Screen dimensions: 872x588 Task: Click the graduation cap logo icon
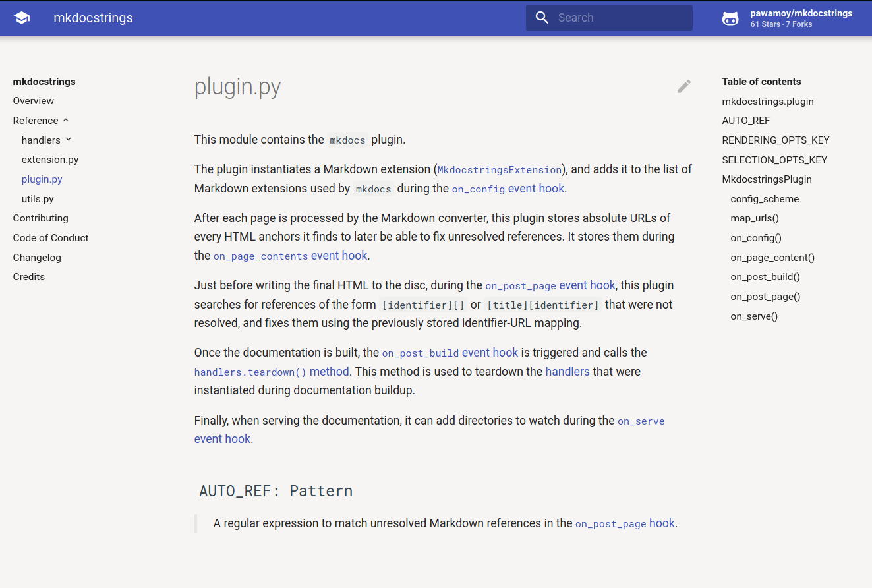[22, 18]
